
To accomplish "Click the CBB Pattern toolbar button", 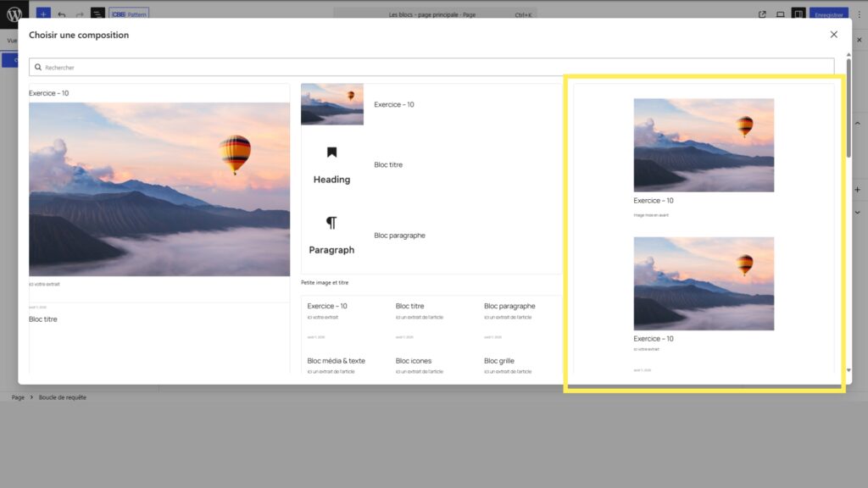I will click(x=129, y=14).
